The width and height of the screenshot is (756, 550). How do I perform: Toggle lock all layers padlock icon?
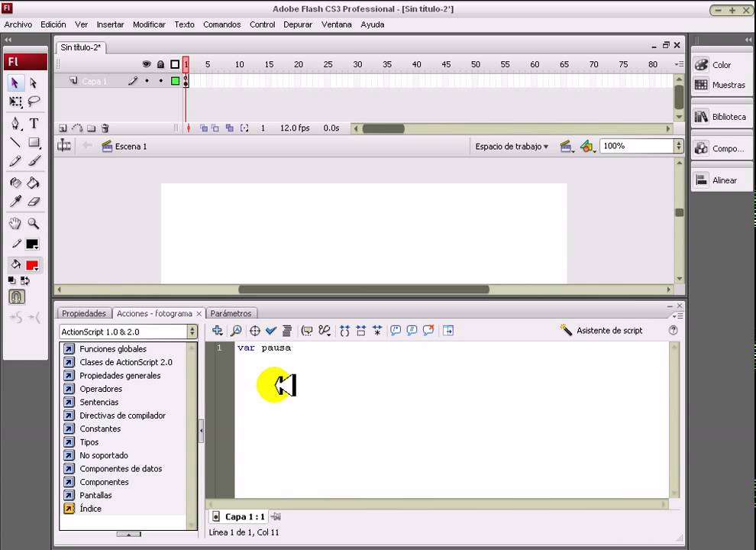pos(160,64)
